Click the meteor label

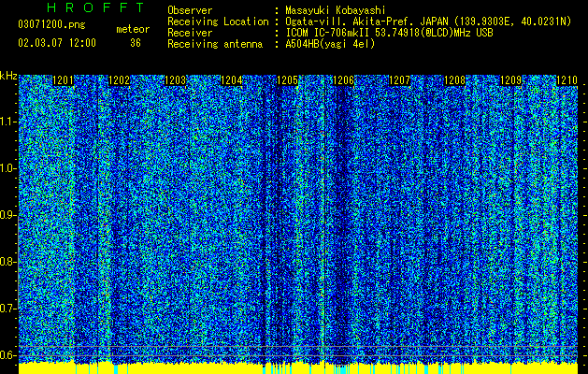pos(133,29)
